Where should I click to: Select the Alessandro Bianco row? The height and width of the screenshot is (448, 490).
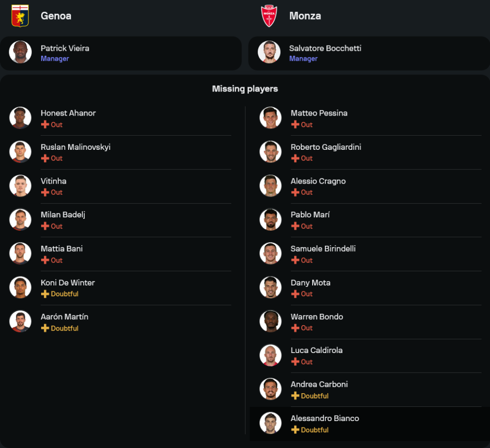point(367,424)
